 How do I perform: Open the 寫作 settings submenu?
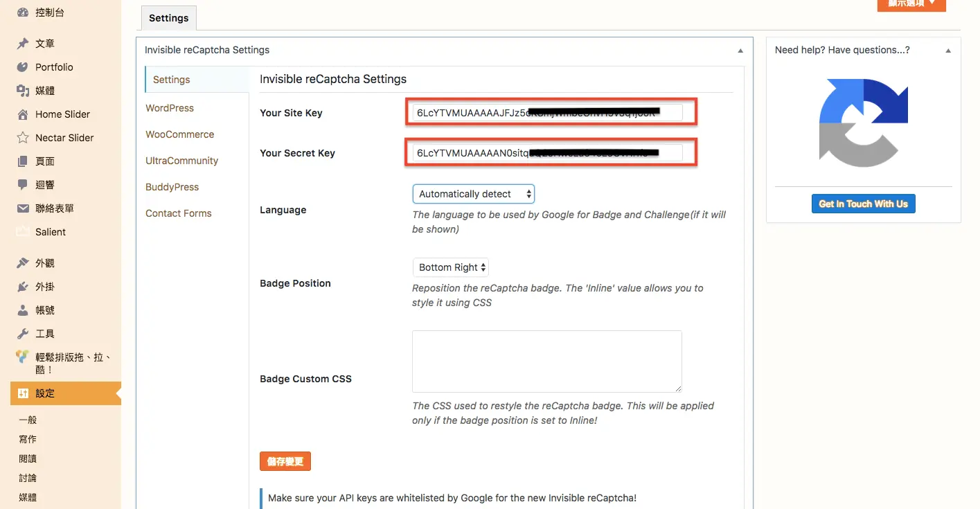(x=28, y=439)
